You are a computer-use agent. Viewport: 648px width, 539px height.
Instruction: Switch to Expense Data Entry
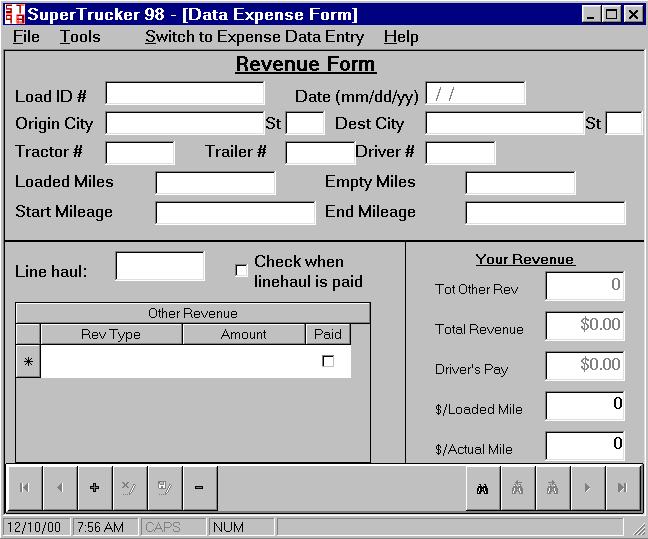pyautogui.click(x=255, y=37)
